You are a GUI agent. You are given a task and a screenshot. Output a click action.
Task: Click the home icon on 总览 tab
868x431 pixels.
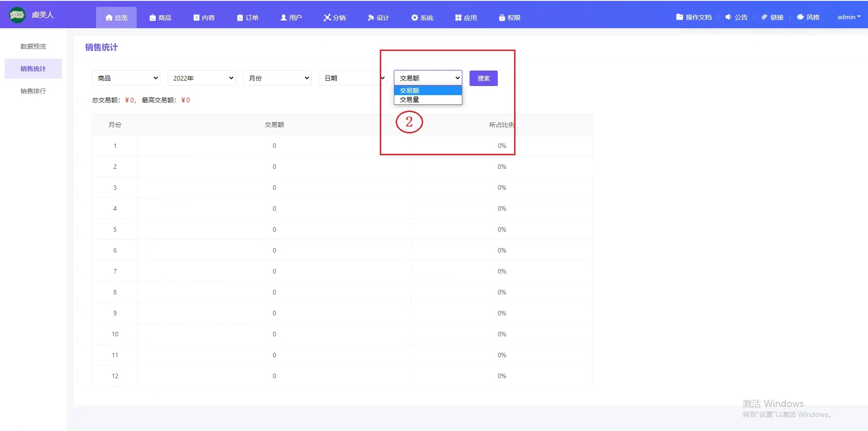[x=109, y=18]
